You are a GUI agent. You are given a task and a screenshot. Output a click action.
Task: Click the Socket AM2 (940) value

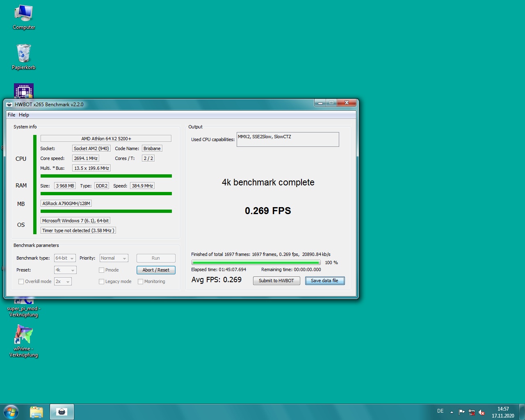(91, 148)
